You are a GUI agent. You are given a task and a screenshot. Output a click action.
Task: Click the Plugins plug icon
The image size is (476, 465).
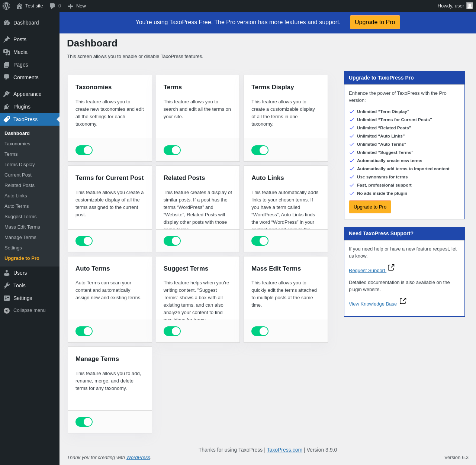pyautogui.click(x=7, y=107)
